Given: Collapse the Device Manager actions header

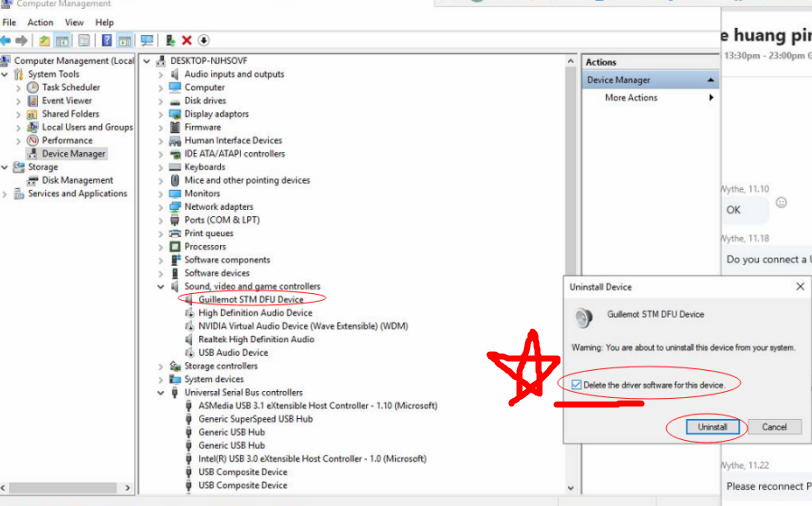Looking at the screenshot, I should 710,80.
